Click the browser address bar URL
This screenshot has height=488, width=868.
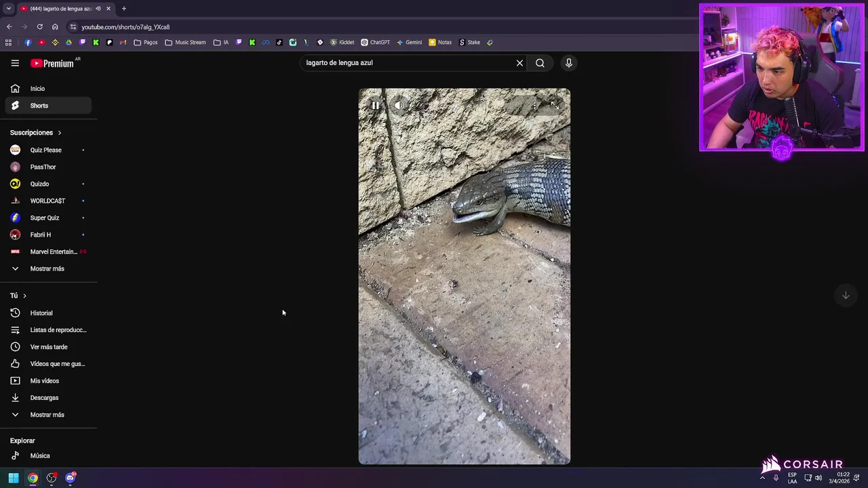[125, 27]
